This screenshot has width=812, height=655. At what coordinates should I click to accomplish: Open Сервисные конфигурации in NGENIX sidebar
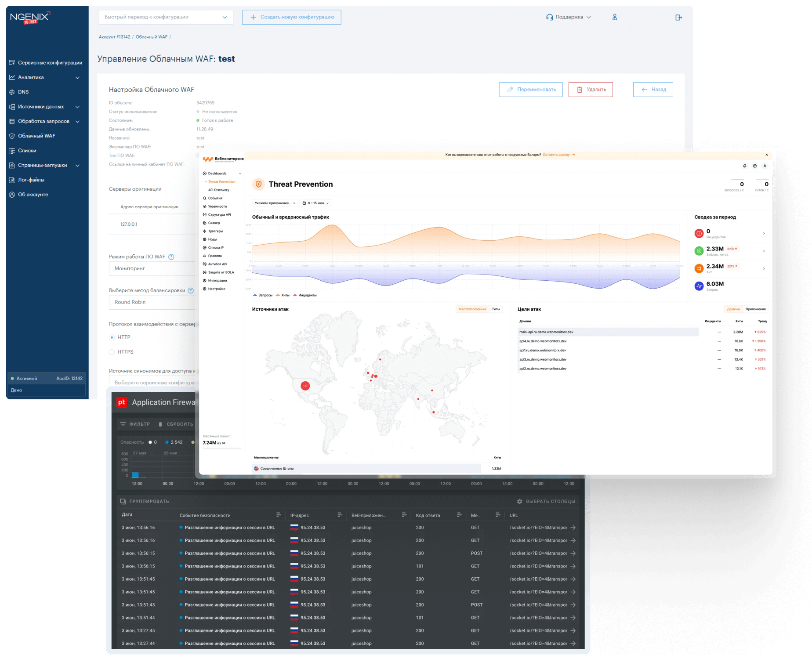(46, 62)
